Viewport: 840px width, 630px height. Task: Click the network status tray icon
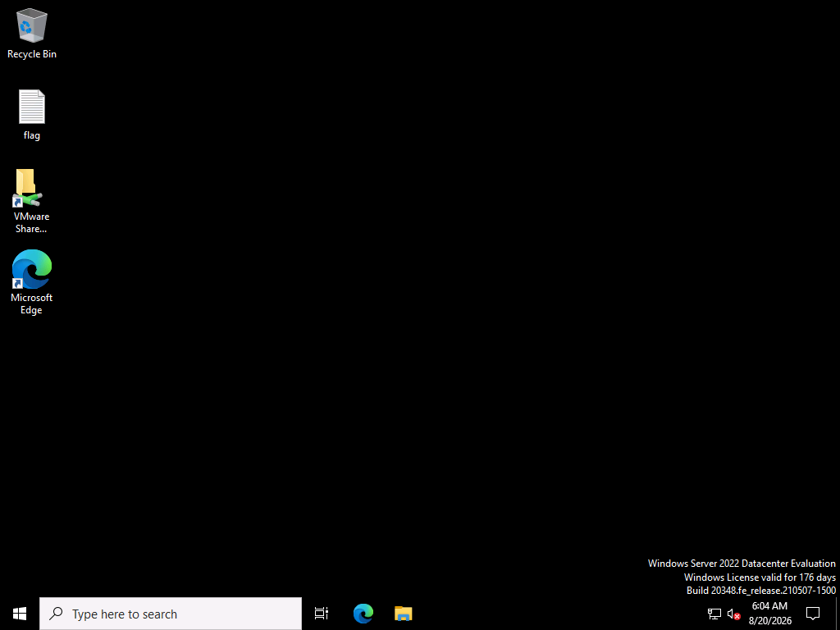714,614
